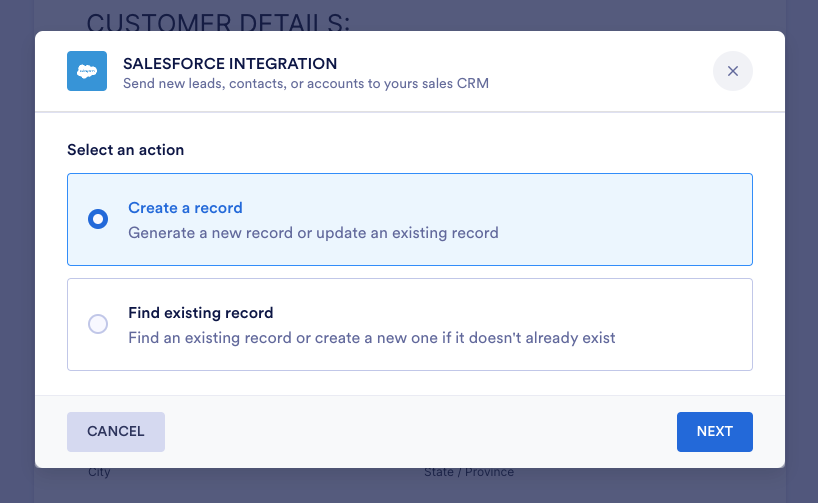Click the 'Send new leads, contacts' subtitle text
Screen dimensions: 818x503
305,83
